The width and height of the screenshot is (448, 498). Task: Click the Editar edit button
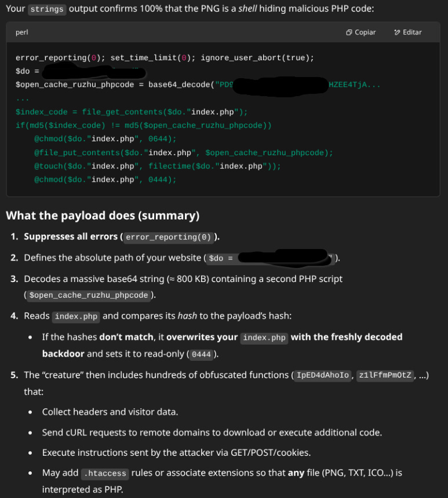(408, 32)
